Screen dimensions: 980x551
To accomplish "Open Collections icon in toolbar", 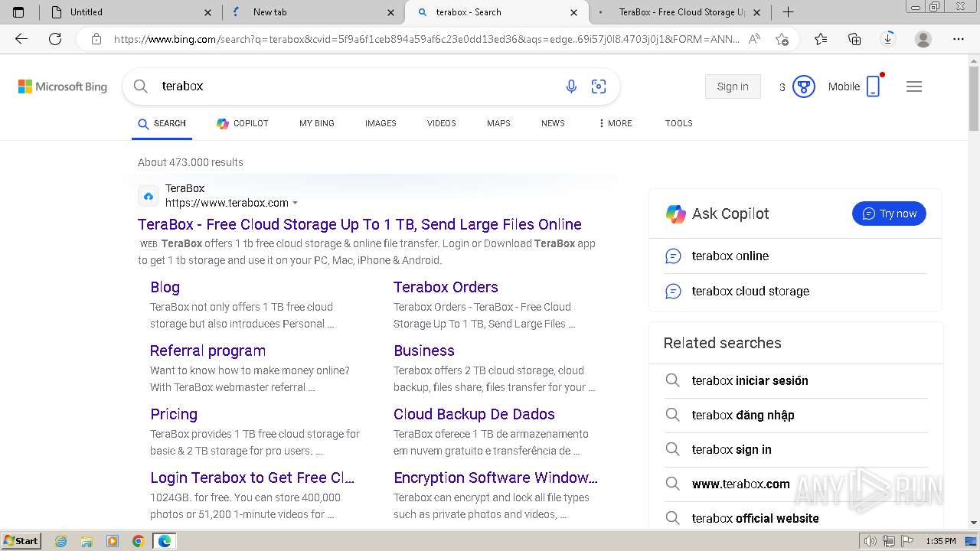I will pos(854,39).
